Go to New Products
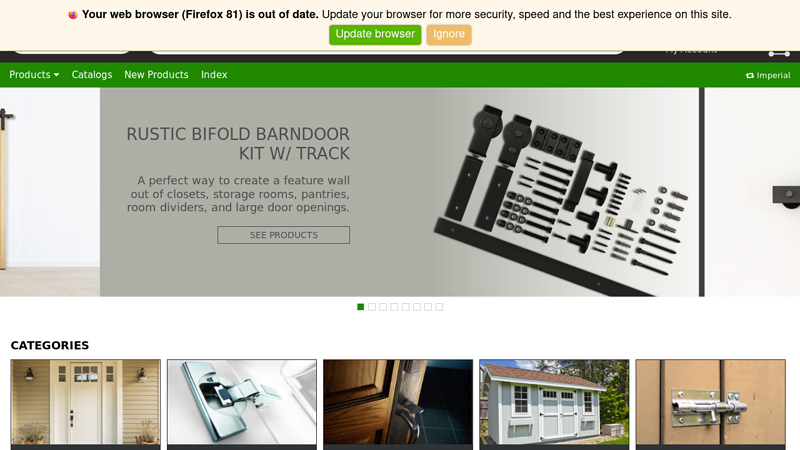 coord(156,74)
